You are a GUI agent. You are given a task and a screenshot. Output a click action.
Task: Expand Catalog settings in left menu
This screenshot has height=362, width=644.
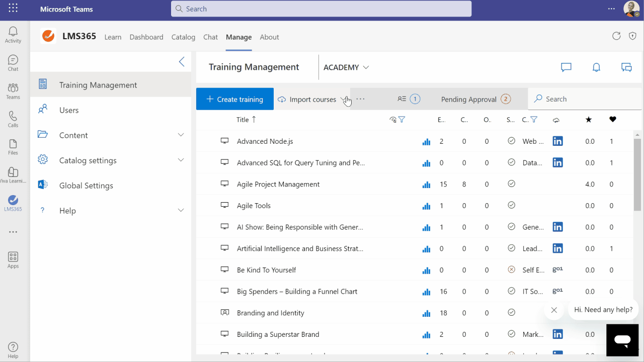181,160
